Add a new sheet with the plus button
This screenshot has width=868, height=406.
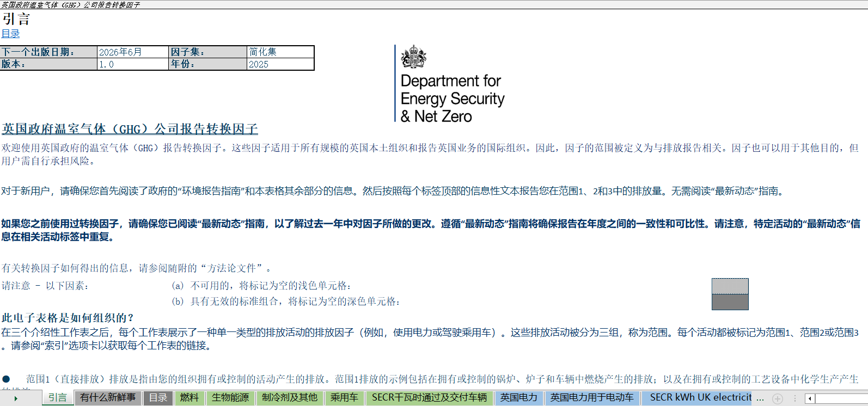pyautogui.click(x=778, y=398)
